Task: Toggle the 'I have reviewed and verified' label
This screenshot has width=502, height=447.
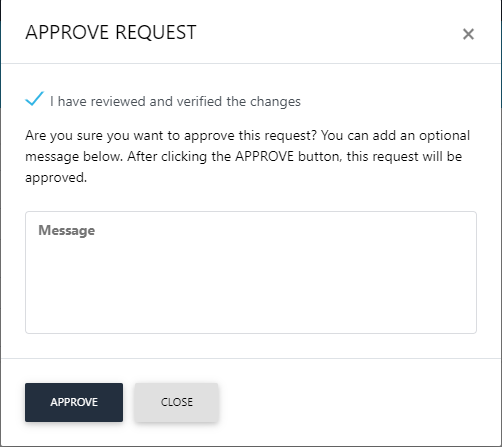Action: click(x=175, y=101)
